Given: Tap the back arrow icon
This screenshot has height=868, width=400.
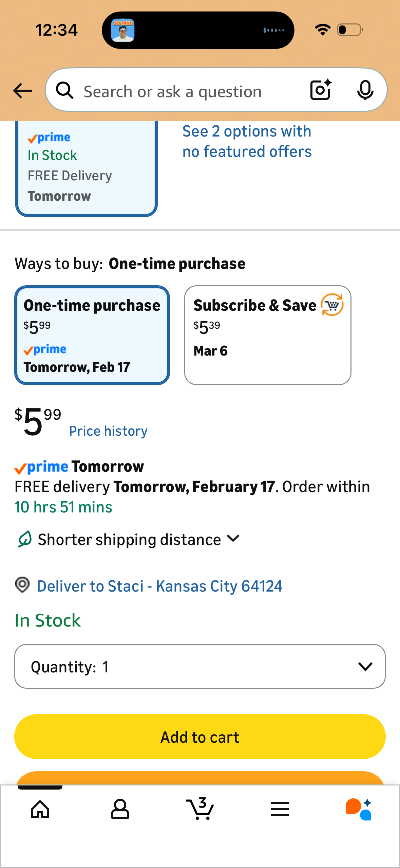Looking at the screenshot, I should click(x=22, y=91).
